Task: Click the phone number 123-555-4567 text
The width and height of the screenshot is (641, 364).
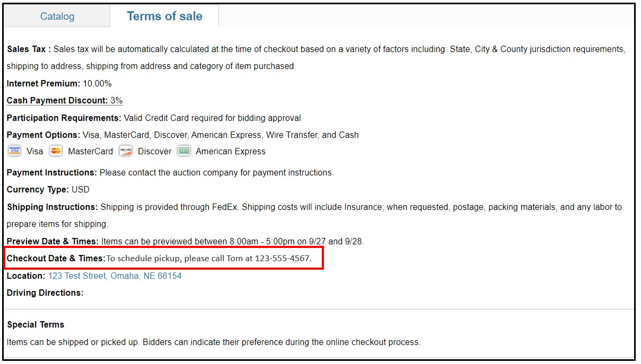Action: pyautogui.click(x=282, y=259)
